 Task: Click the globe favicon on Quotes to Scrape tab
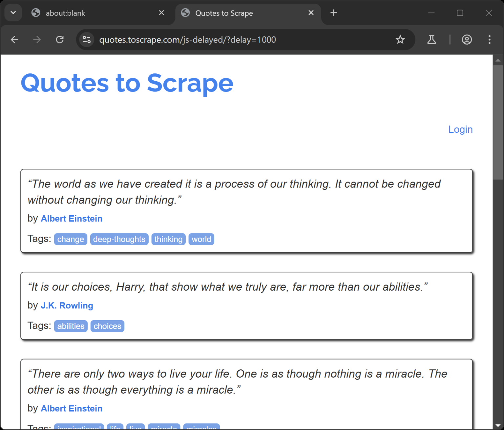click(x=185, y=13)
